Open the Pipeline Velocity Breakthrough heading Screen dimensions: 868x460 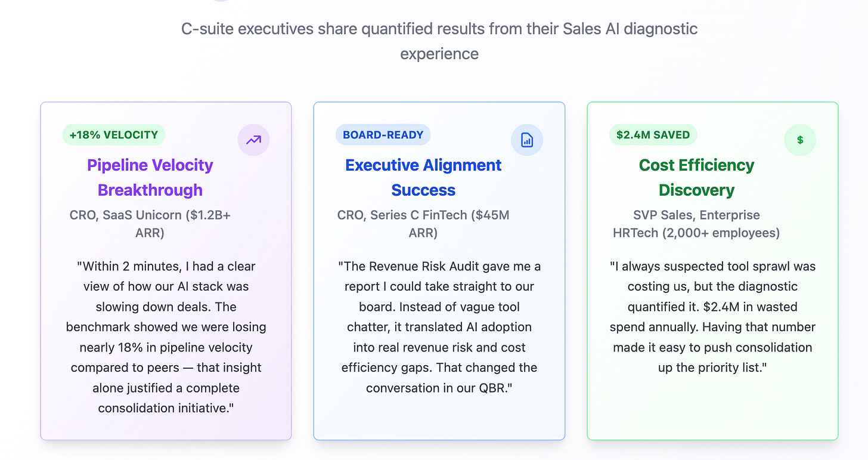click(150, 177)
